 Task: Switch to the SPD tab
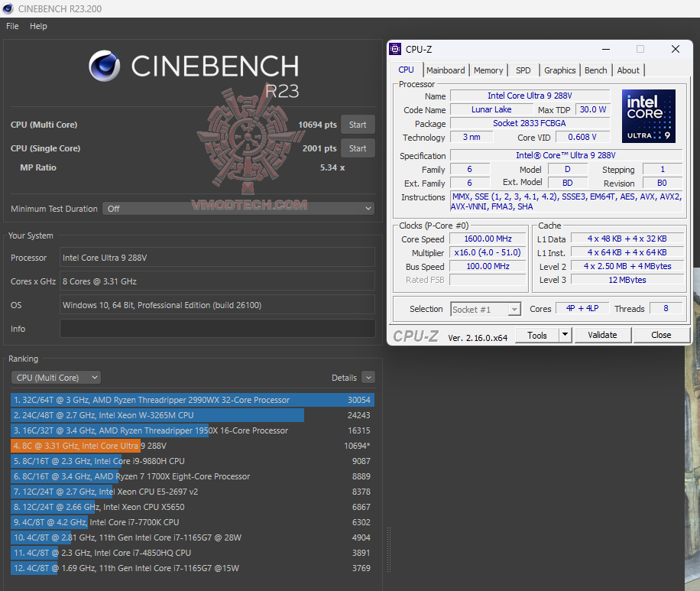(x=523, y=70)
